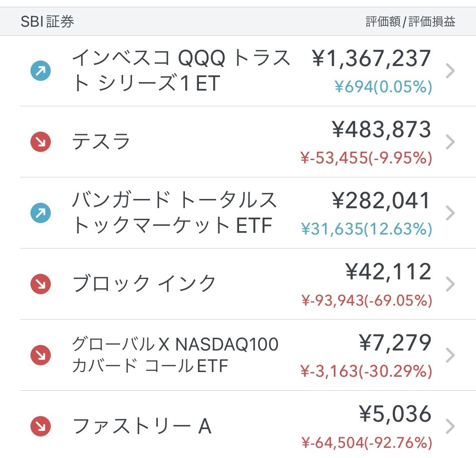Tap the ¥1,367,237 valuation amount
This screenshot has height=458, width=476.
click(371, 58)
